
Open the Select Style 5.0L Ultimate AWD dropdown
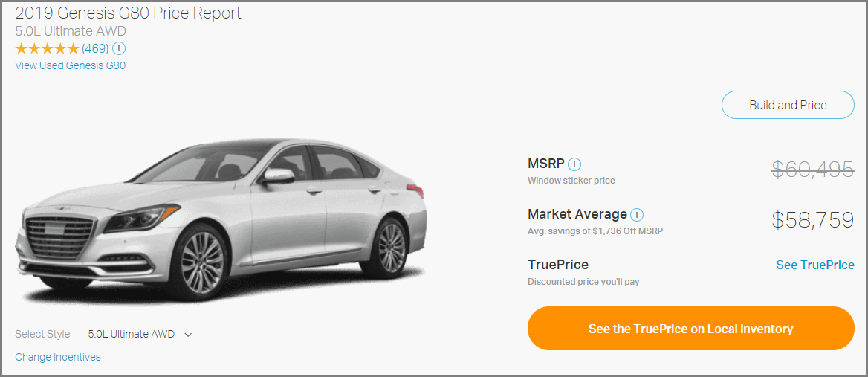pyautogui.click(x=140, y=335)
